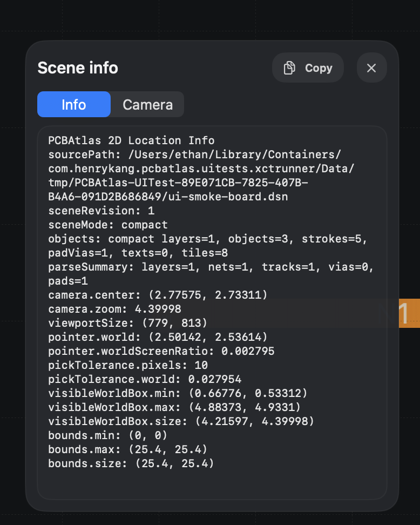Screen dimensions: 420x525
Task: Click the 'ui-smoke-board.dsn' file name
Action: point(228,197)
